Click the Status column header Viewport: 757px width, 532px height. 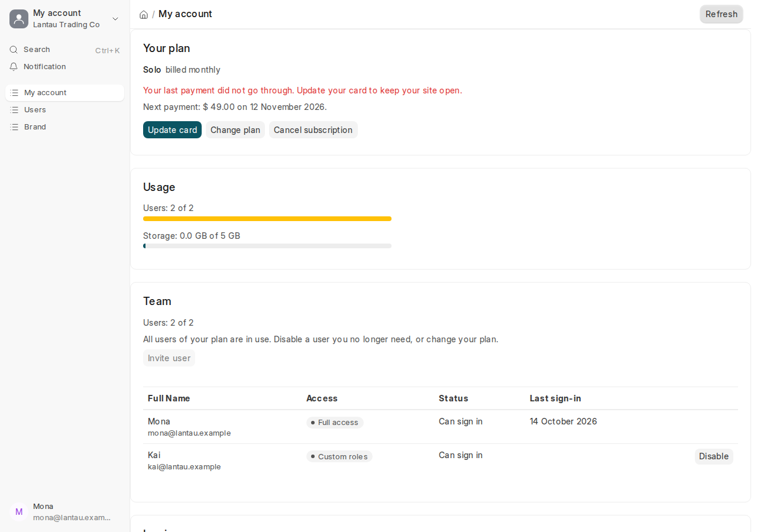tap(454, 398)
